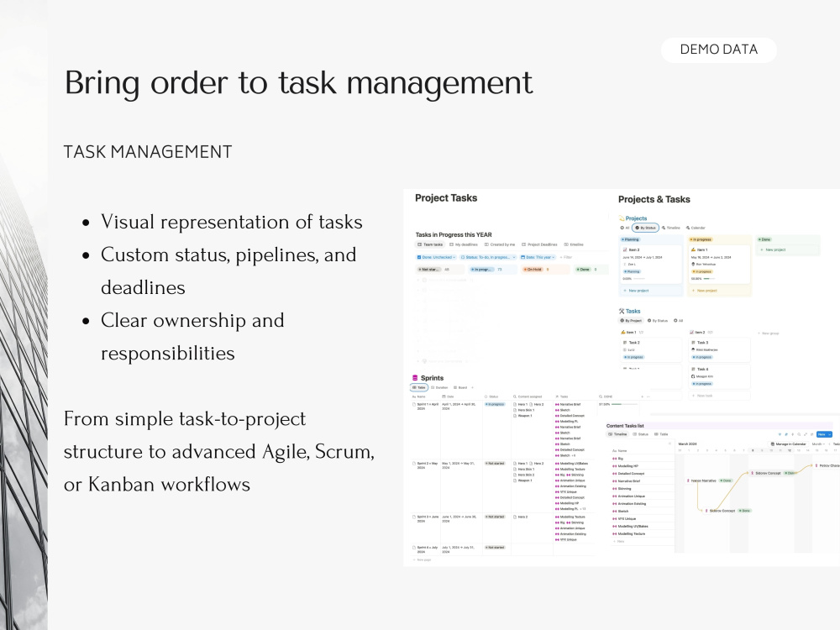Viewport: 840px width, 630px height.
Task: Select the Done status group in Project Tasks
Action: (x=583, y=270)
